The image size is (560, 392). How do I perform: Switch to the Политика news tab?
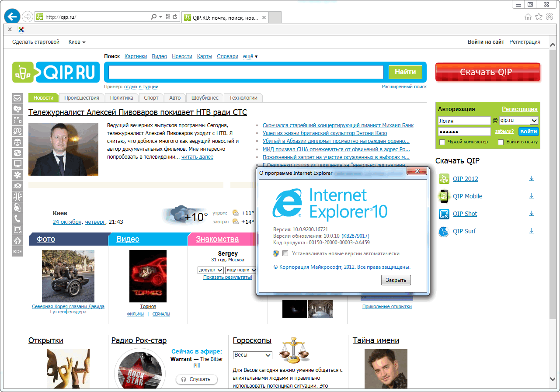(122, 98)
